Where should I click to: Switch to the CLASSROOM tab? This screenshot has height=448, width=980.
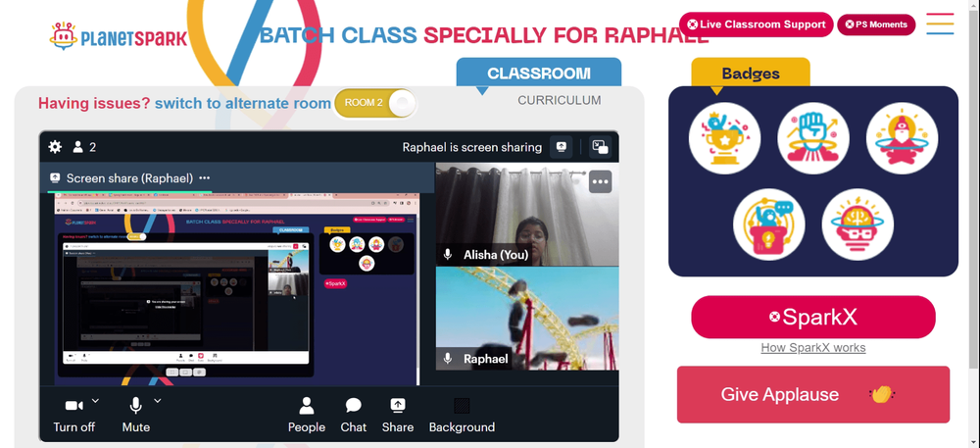click(x=539, y=74)
